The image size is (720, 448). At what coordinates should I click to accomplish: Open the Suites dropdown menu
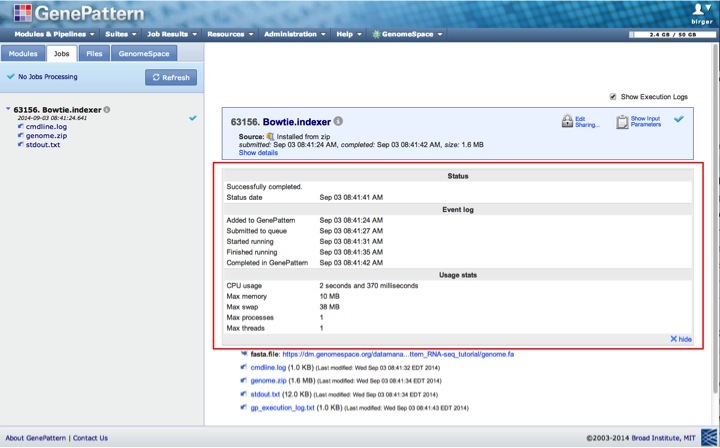click(121, 34)
